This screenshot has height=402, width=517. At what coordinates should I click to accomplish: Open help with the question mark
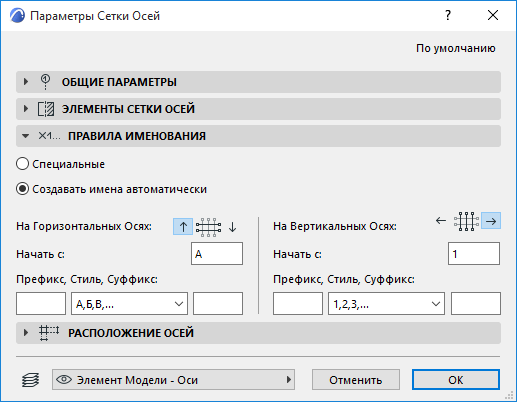pyautogui.click(x=448, y=15)
